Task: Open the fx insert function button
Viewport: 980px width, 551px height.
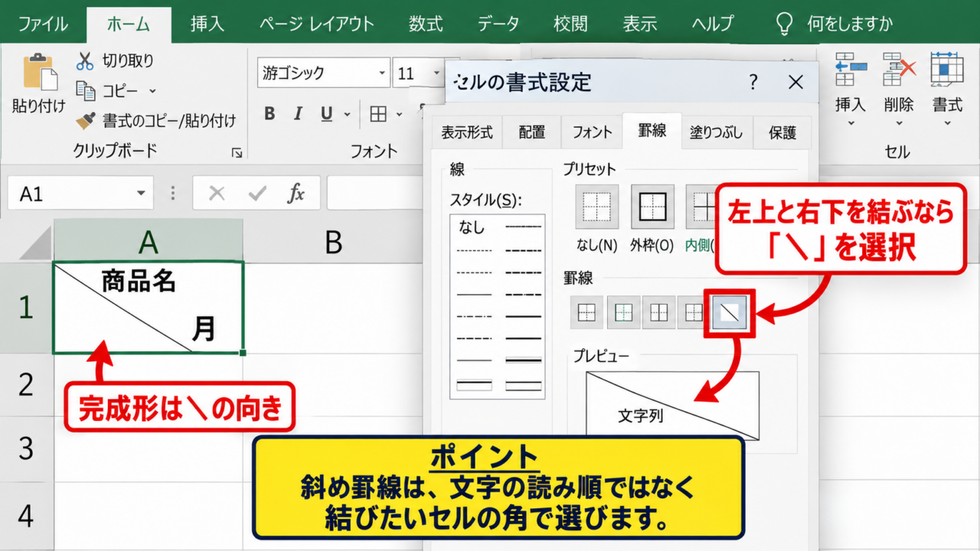Action: point(296,194)
